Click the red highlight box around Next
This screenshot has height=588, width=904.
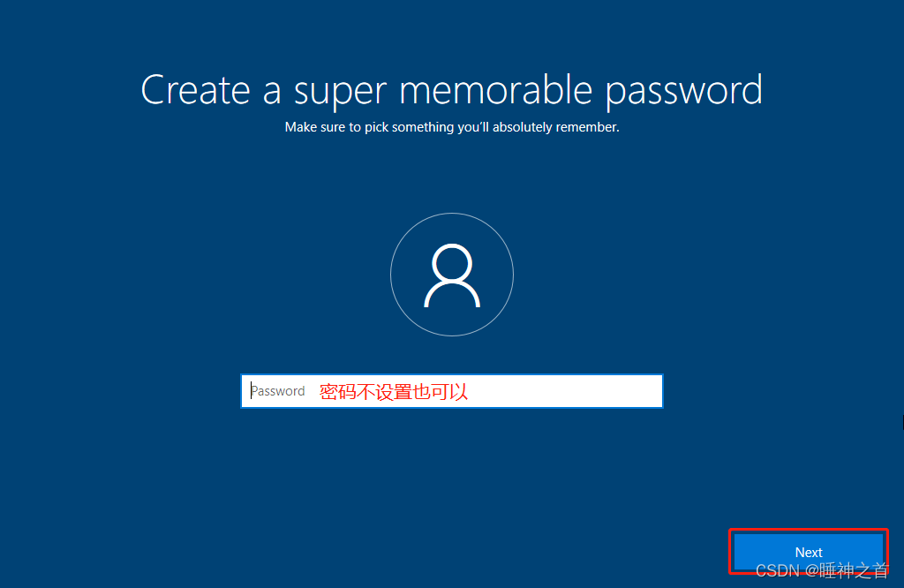809,552
